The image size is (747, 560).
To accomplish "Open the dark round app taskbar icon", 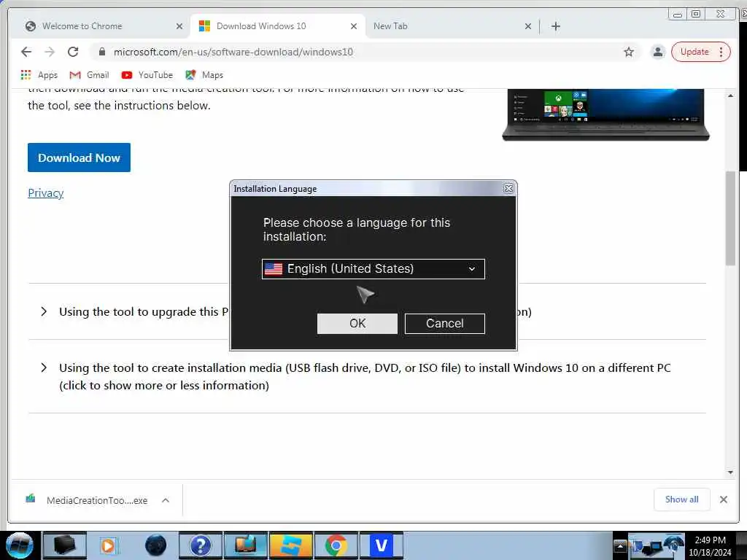I will click(155, 545).
